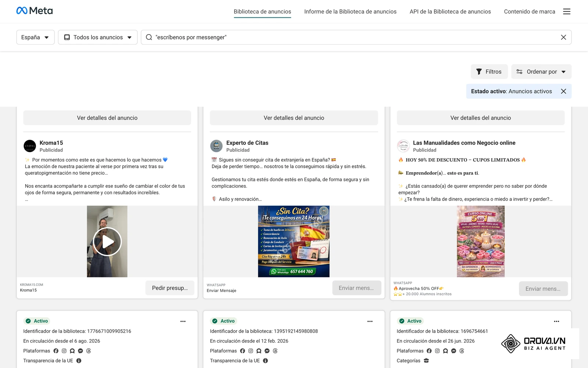The image size is (588, 368).
Task: View ad details above Las Manualidades ad
Action: click(481, 118)
